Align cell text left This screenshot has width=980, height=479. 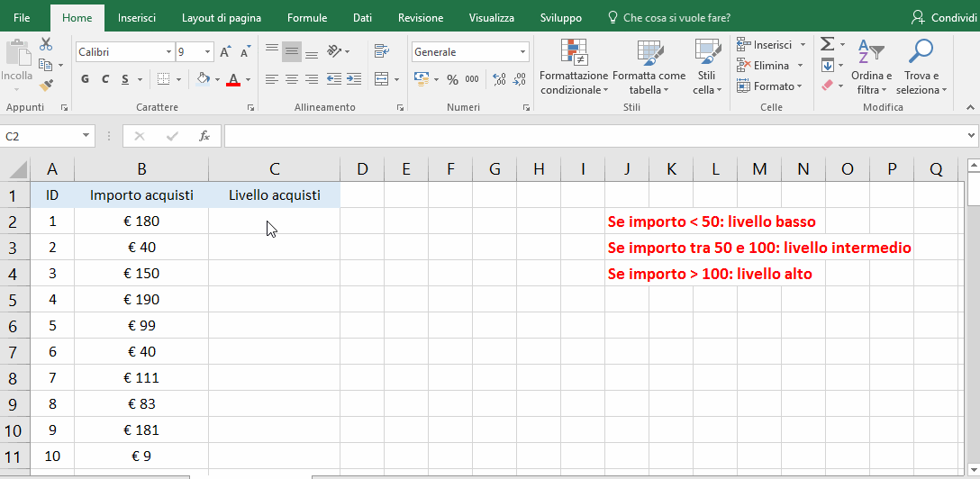coord(272,79)
